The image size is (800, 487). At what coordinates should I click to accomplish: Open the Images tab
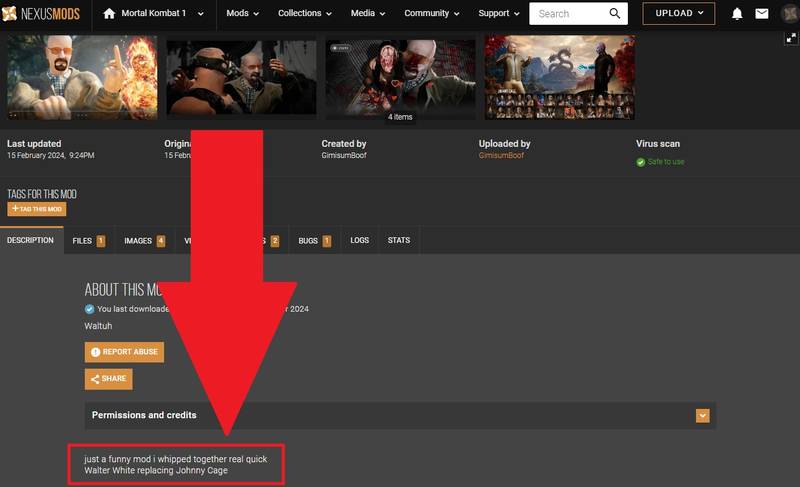144,241
